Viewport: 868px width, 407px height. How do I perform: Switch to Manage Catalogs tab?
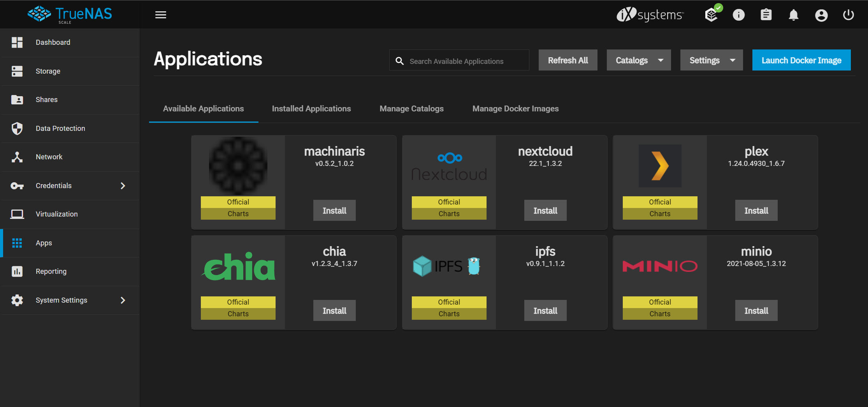pyautogui.click(x=412, y=109)
